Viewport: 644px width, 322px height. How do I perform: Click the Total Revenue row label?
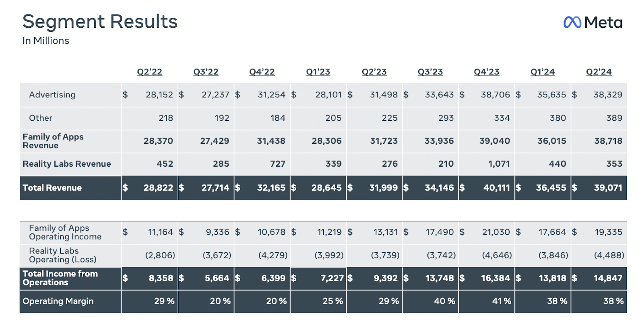[x=52, y=188]
